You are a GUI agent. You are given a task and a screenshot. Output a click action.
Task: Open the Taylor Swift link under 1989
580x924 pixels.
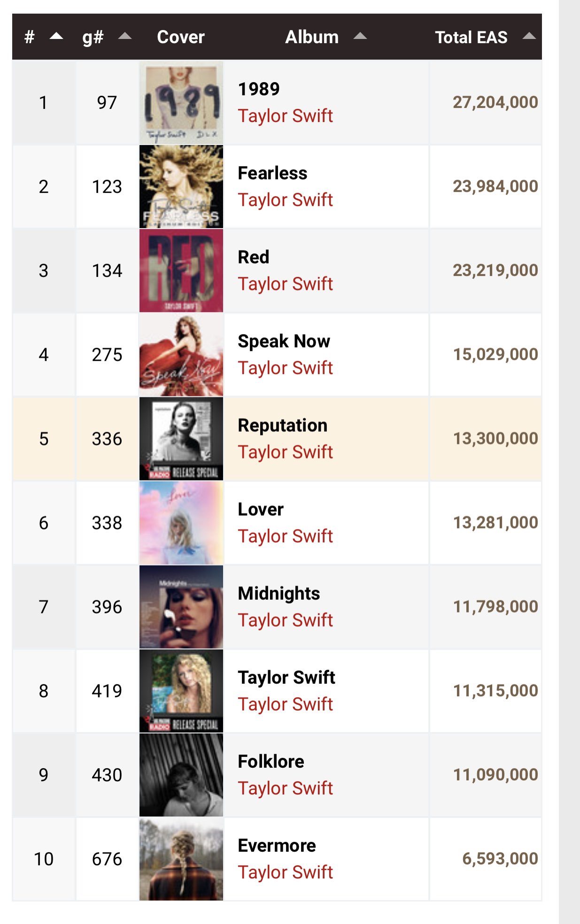coord(285,116)
